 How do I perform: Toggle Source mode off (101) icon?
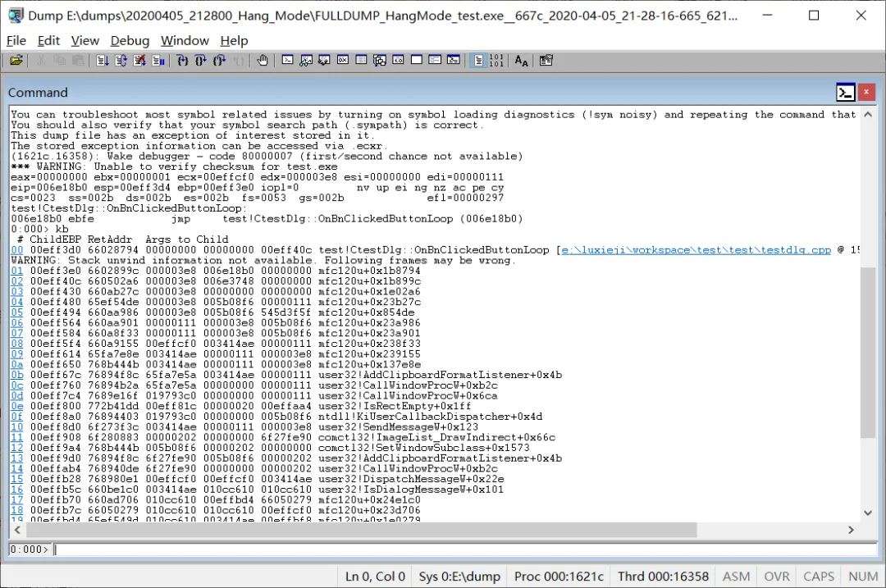pos(496,61)
